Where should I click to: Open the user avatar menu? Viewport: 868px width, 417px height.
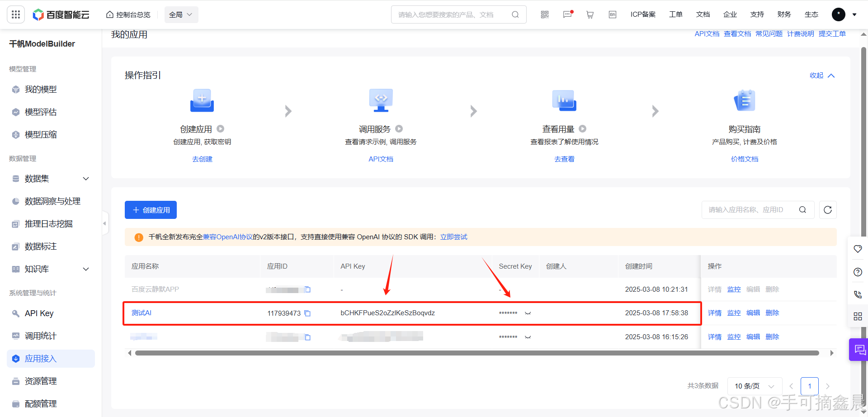point(839,14)
